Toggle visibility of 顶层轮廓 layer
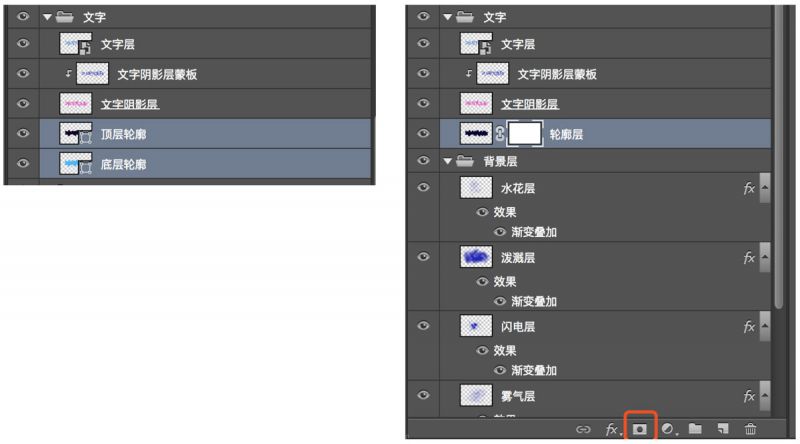This screenshot has width=800, height=444. tap(22, 133)
